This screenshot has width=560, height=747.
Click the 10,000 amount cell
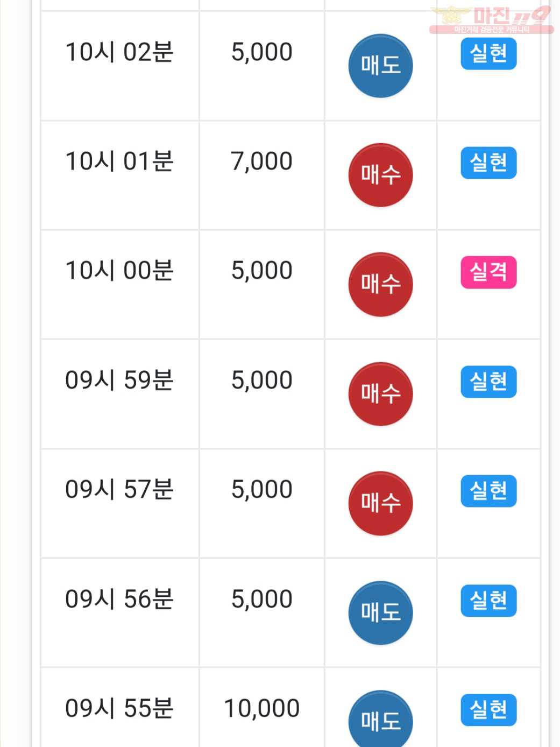261,708
